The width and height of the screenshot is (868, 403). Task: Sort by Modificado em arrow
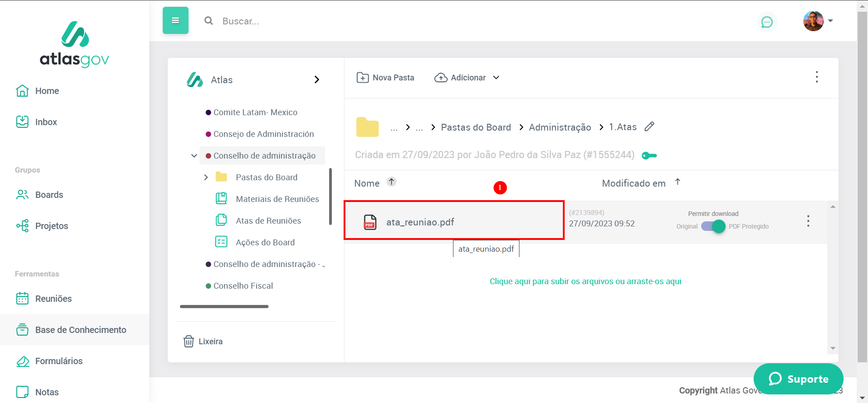point(678,182)
